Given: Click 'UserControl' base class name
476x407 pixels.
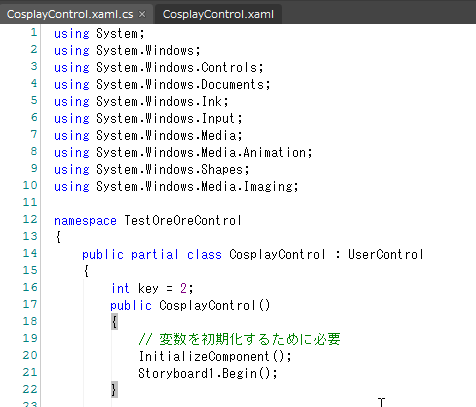Looking at the screenshot, I should [386, 254].
